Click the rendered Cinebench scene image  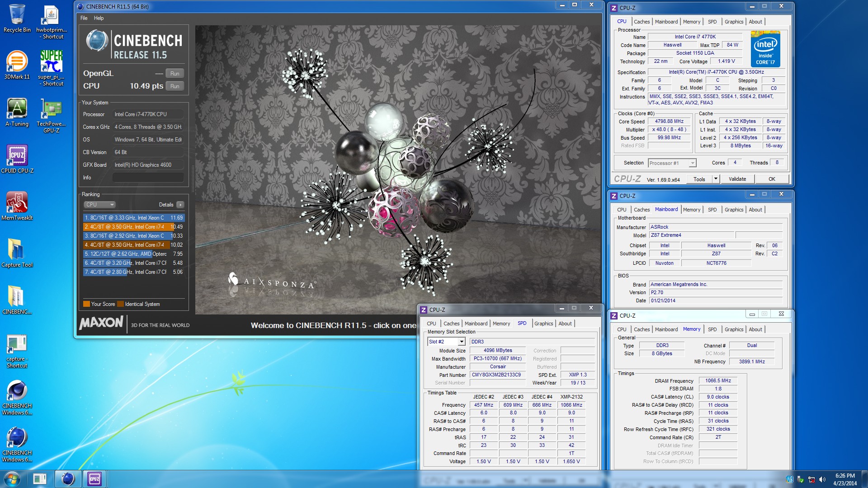click(x=398, y=169)
